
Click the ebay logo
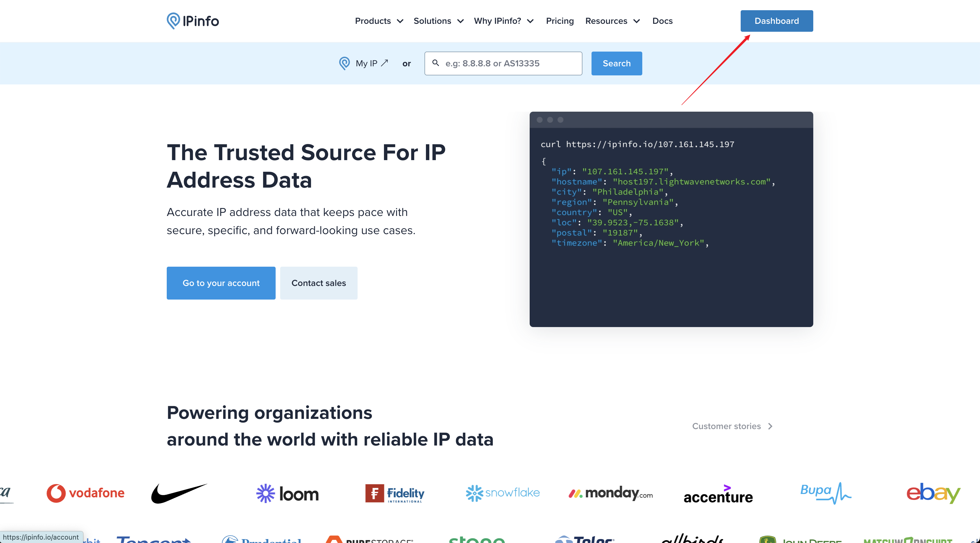click(x=933, y=493)
